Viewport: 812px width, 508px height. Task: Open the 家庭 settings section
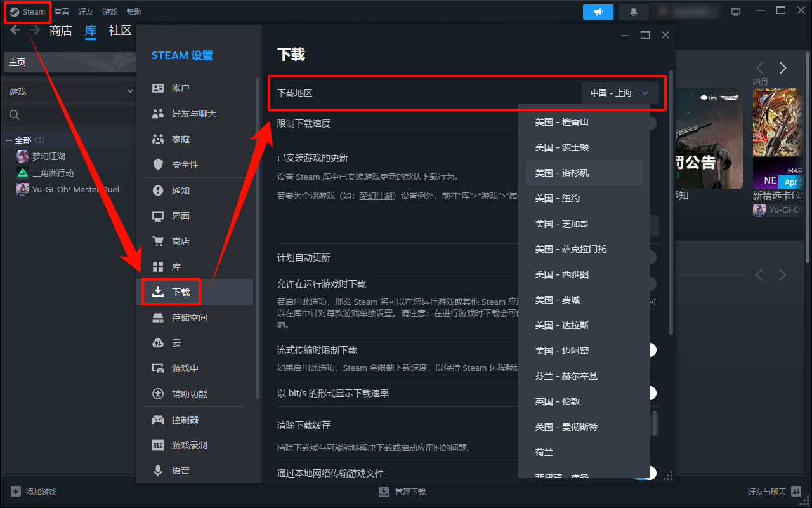[195, 139]
